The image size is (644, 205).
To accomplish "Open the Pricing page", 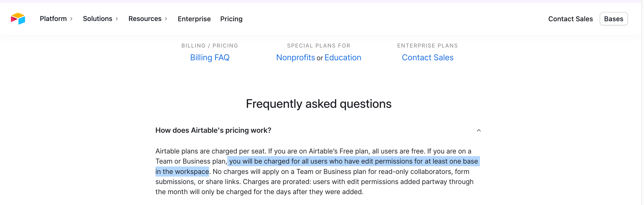I will click(231, 19).
